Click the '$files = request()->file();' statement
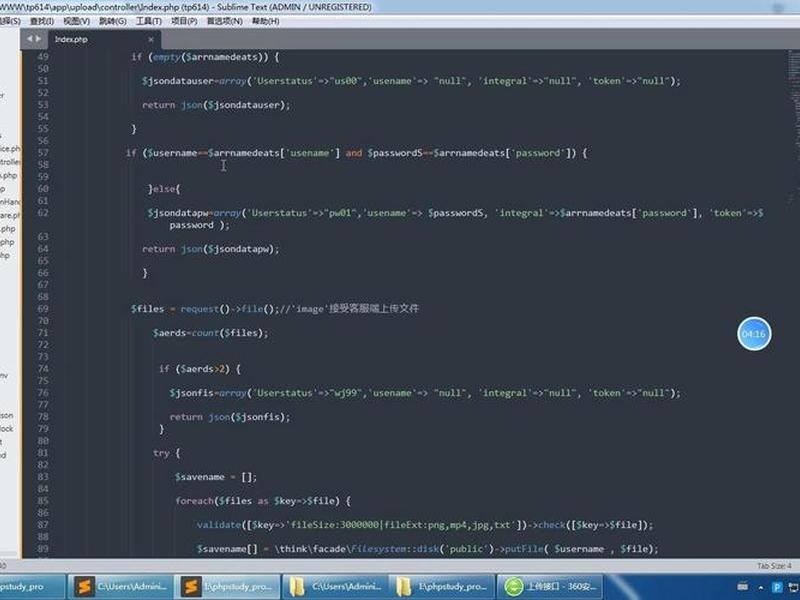 click(x=204, y=309)
